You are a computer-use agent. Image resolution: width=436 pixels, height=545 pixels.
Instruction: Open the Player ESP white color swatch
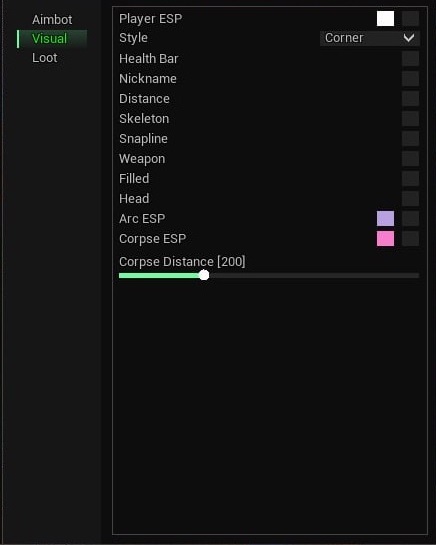click(x=385, y=18)
